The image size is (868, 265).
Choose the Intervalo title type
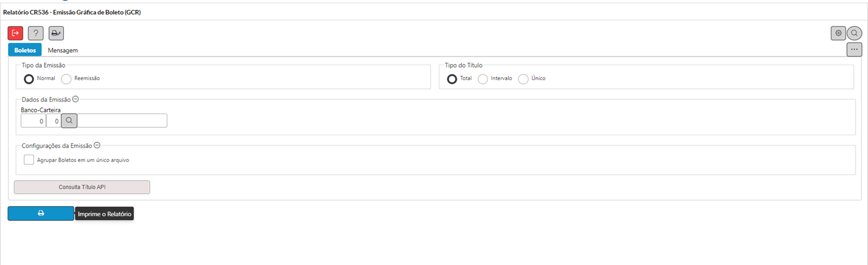click(x=483, y=78)
